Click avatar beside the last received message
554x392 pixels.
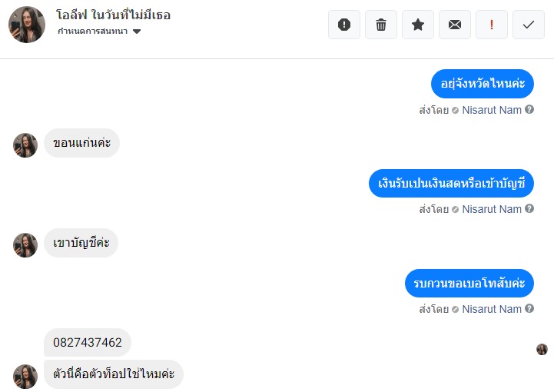point(25,377)
